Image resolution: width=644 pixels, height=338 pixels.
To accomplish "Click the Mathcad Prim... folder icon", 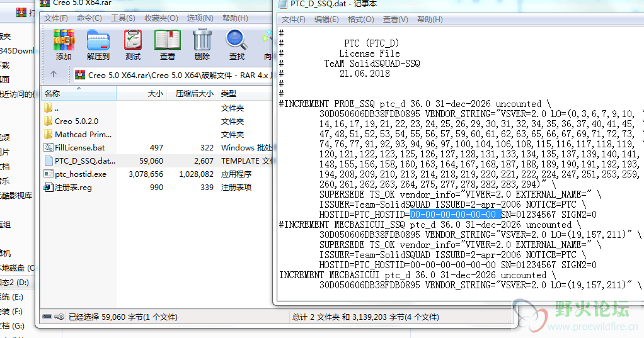I will pyautogui.click(x=49, y=134).
